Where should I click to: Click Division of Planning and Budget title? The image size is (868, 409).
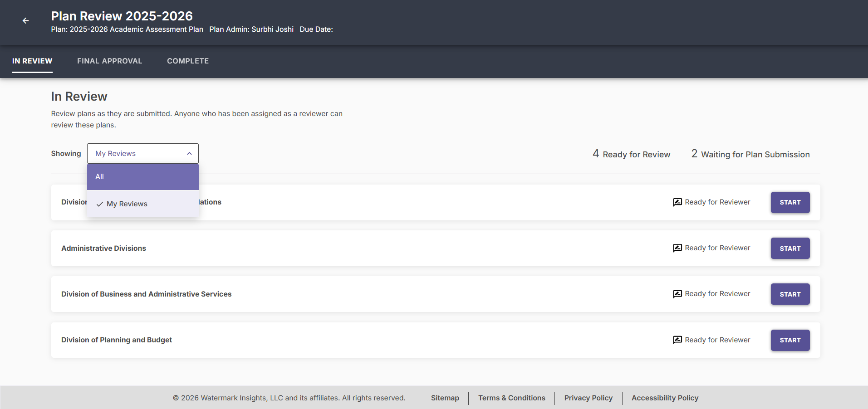pyautogui.click(x=117, y=340)
